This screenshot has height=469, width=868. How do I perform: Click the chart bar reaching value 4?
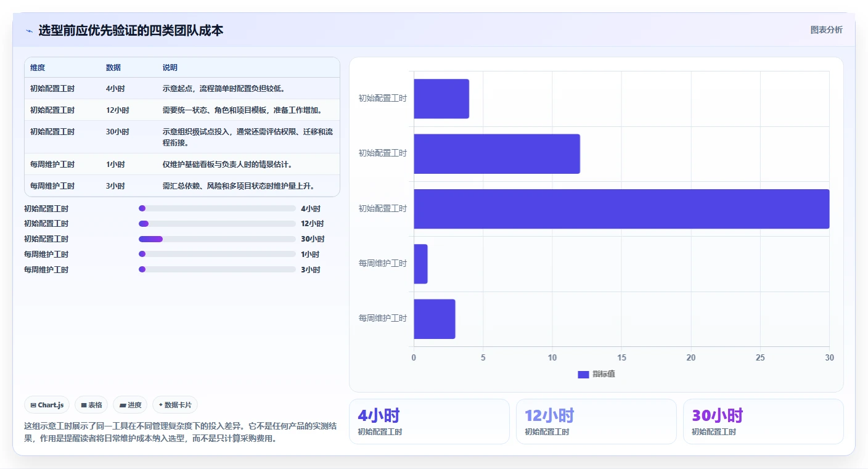click(x=441, y=99)
